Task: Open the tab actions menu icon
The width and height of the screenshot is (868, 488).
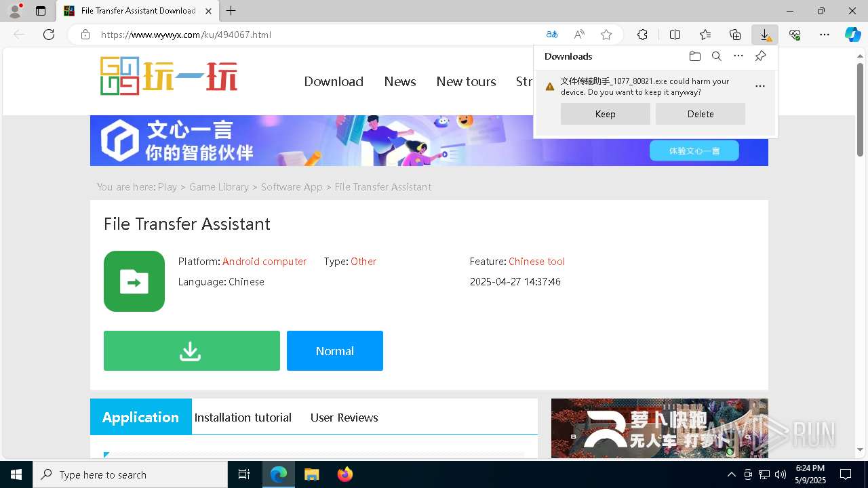Action: click(41, 11)
